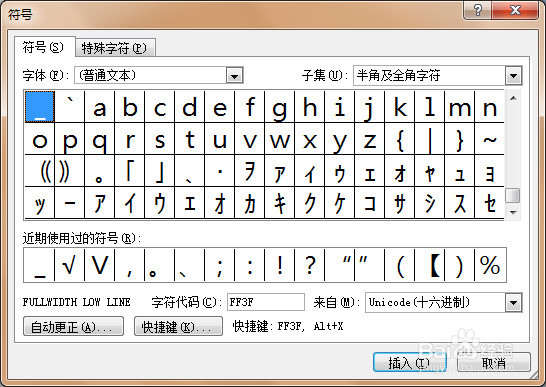Click the symbol grid scroll up arrow

point(513,98)
